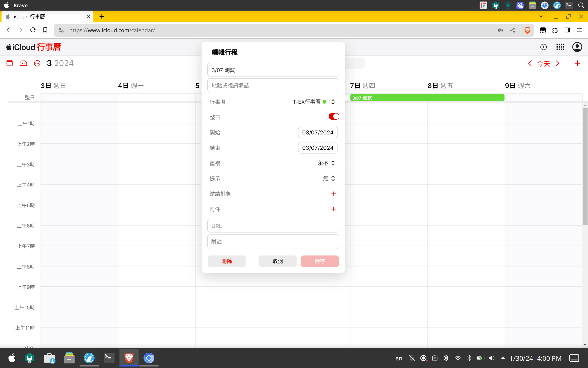The width and height of the screenshot is (588, 368).
Task: Click the circled plus new event icon
Action: (543, 47)
